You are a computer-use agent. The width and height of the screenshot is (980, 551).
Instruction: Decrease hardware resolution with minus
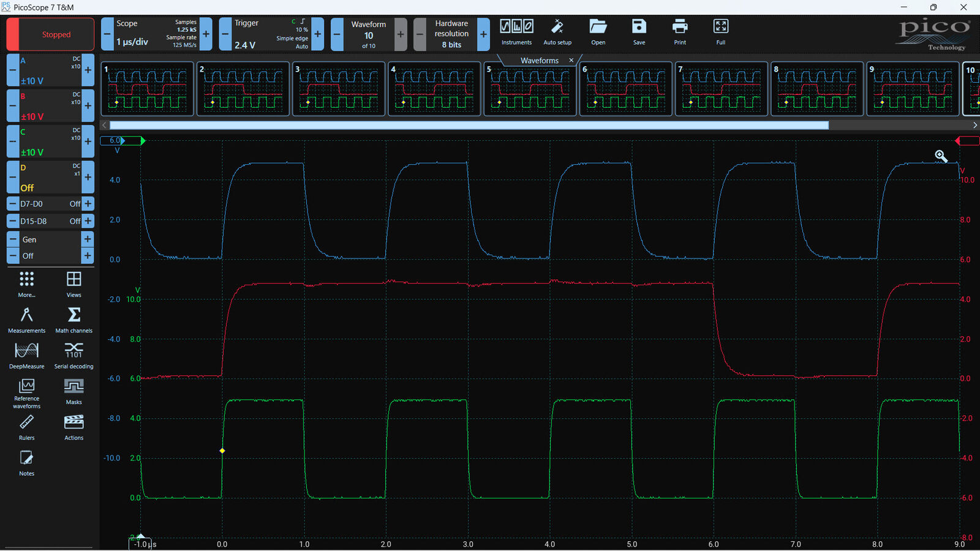(420, 34)
